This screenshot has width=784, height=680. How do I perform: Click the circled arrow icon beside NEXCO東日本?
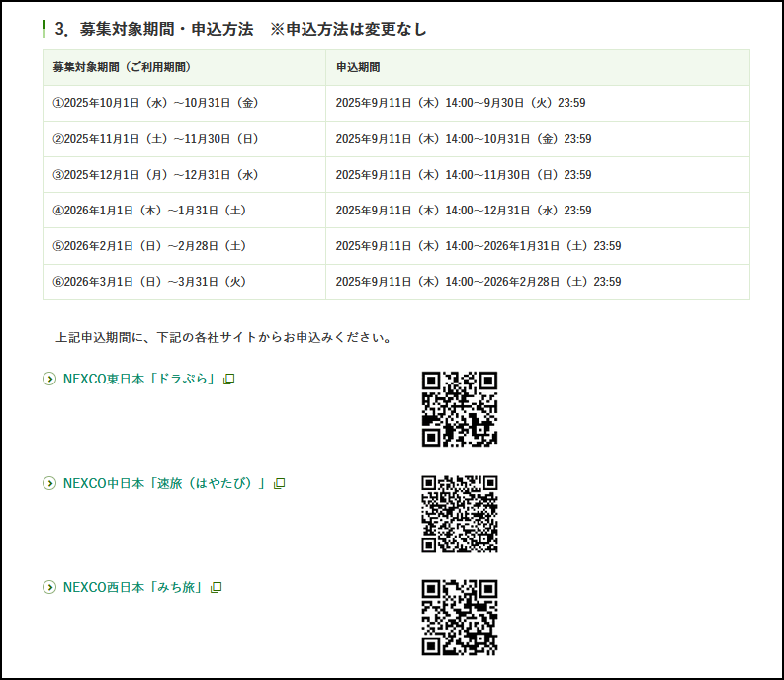pos(49,379)
